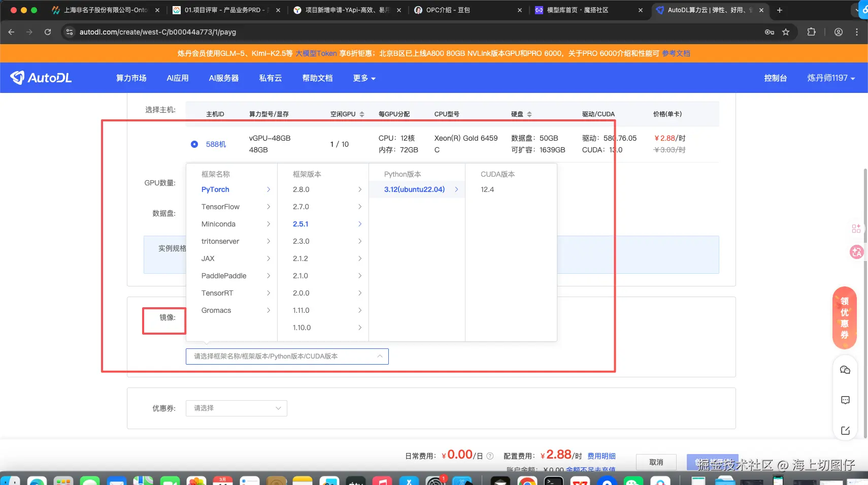Expand the TensorFlow framework option
The image size is (868, 485).
pos(232,207)
